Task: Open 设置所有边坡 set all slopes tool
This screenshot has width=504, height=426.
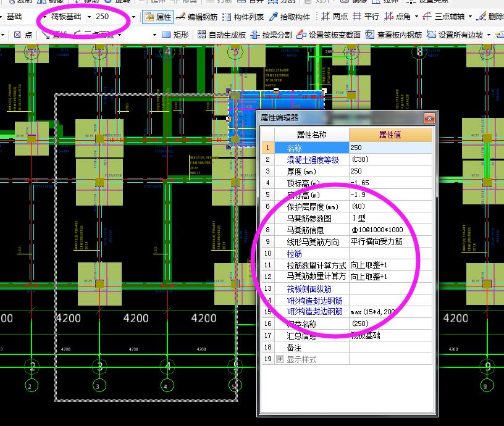Action: click(x=455, y=35)
